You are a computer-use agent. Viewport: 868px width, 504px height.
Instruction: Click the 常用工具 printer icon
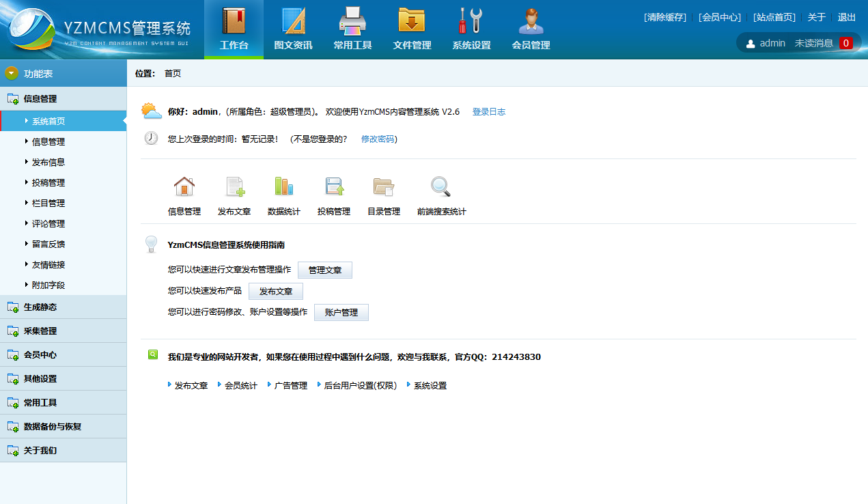[352, 21]
